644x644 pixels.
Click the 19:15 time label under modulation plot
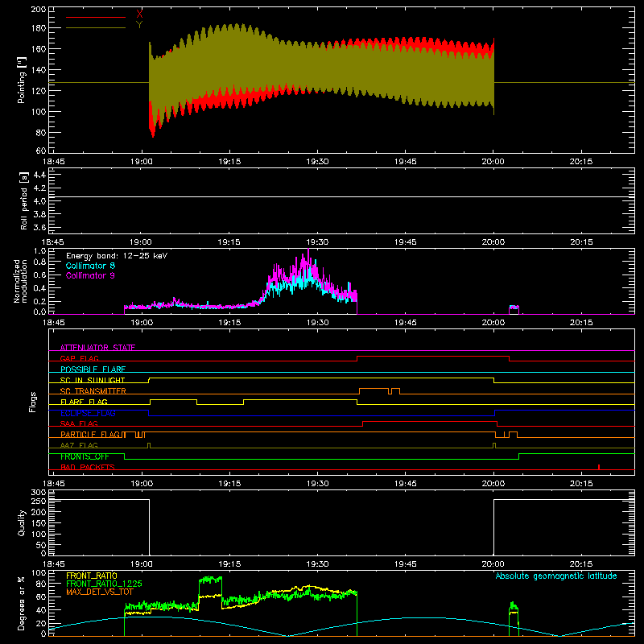tap(229, 323)
